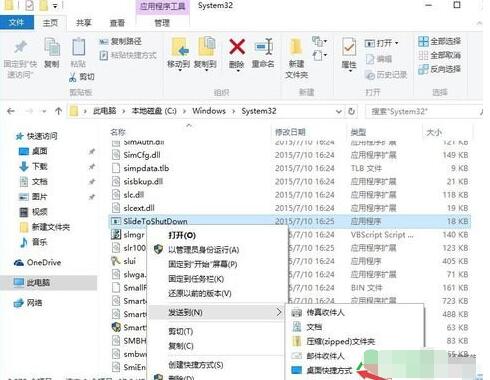Click Select none in ribbon
490x380 pixels.
click(x=439, y=55)
